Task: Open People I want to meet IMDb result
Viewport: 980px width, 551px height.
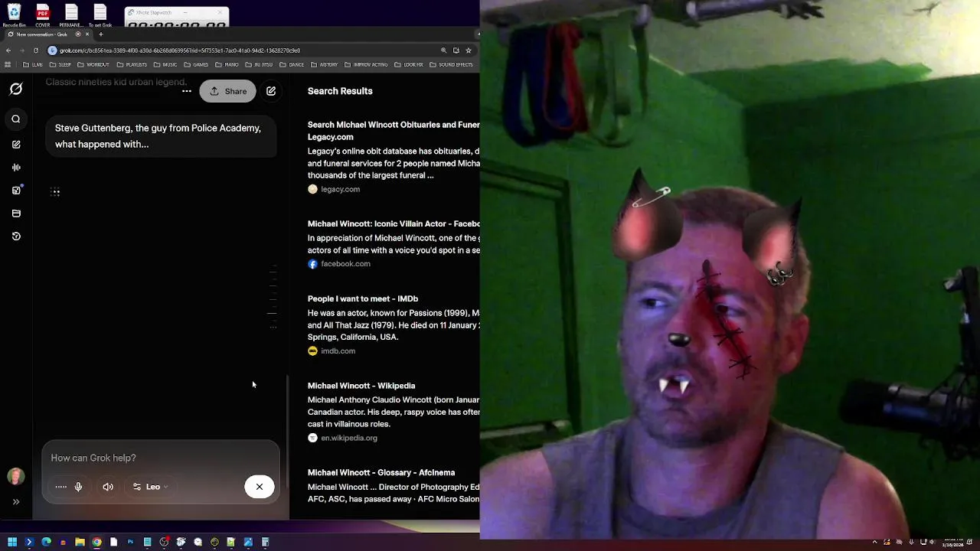Action: click(363, 299)
